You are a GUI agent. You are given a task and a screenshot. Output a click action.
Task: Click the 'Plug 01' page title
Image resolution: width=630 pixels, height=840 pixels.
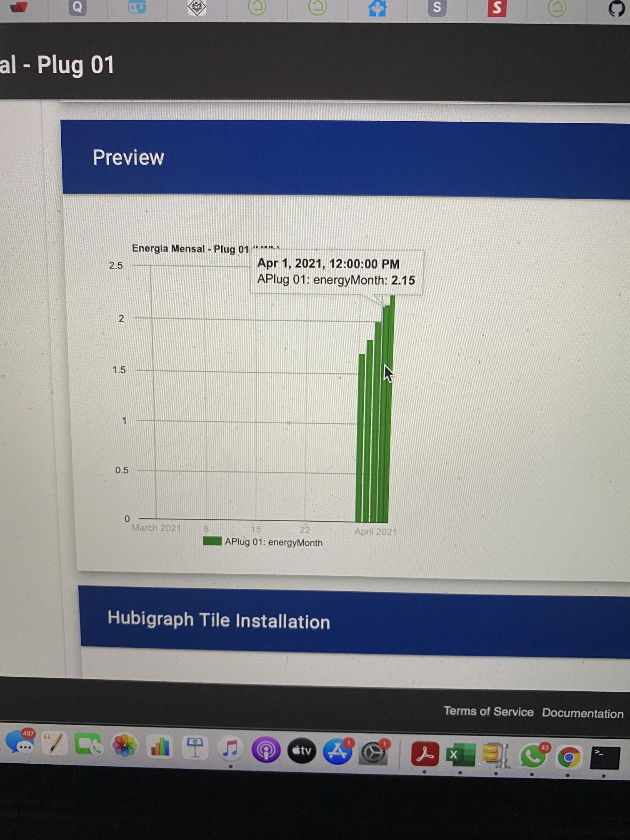click(x=75, y=65)
